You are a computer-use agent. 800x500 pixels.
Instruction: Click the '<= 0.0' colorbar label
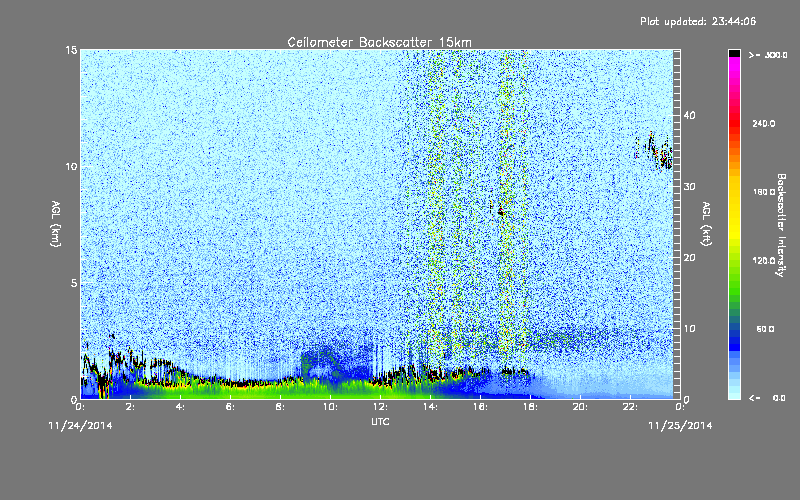767,398
